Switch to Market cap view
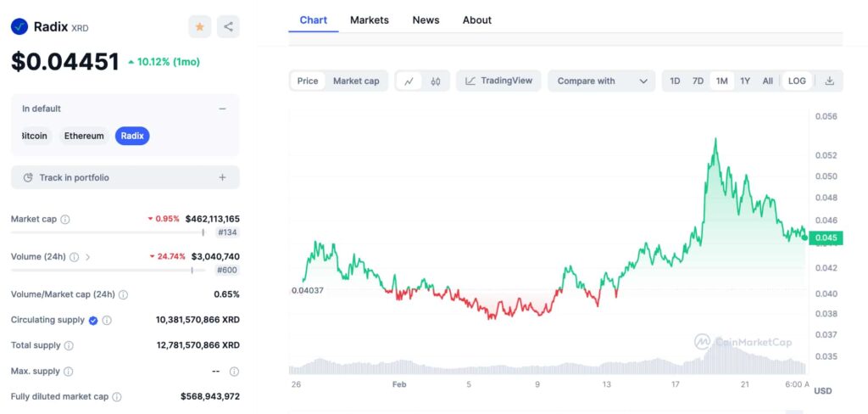Viewport: 868px width, 414px height. [x=356, y=81]
